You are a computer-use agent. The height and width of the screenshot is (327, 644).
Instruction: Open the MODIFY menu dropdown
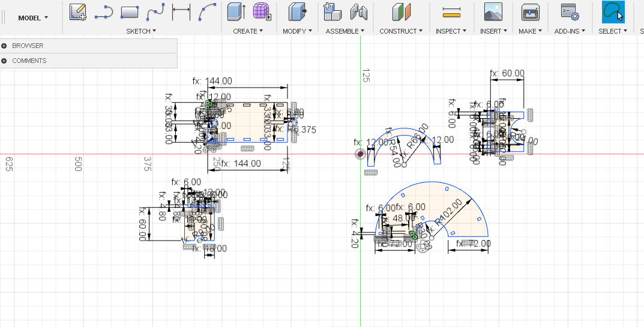pos(297,31)
